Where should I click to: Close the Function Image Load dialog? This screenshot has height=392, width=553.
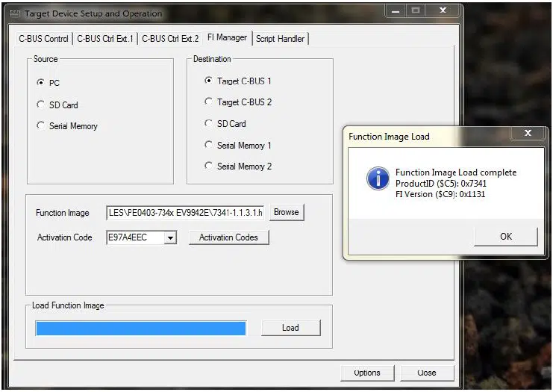[528, 134]
